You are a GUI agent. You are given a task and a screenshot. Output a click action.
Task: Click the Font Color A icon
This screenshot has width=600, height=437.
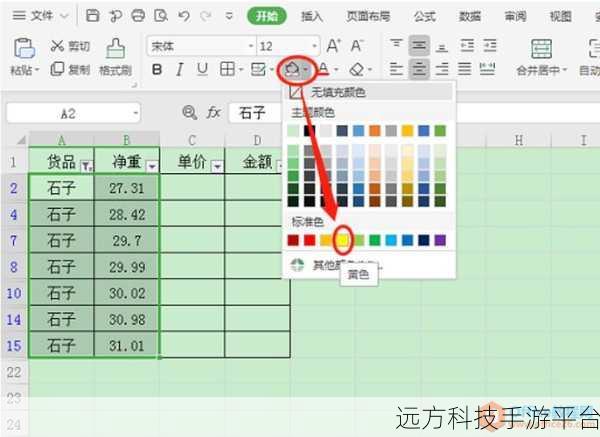(x=324, y=69)
